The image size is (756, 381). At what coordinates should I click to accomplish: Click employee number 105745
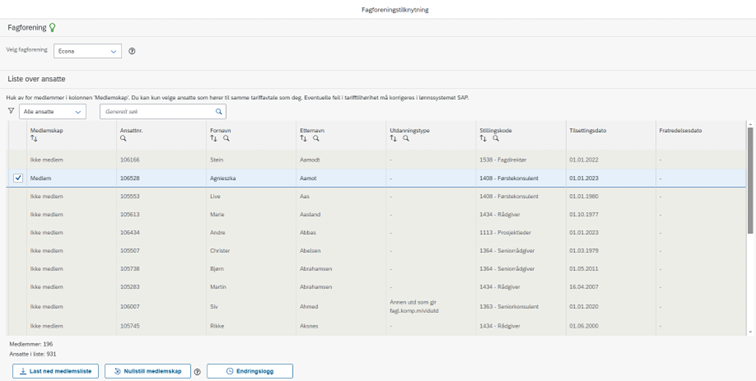coord(130,326)
